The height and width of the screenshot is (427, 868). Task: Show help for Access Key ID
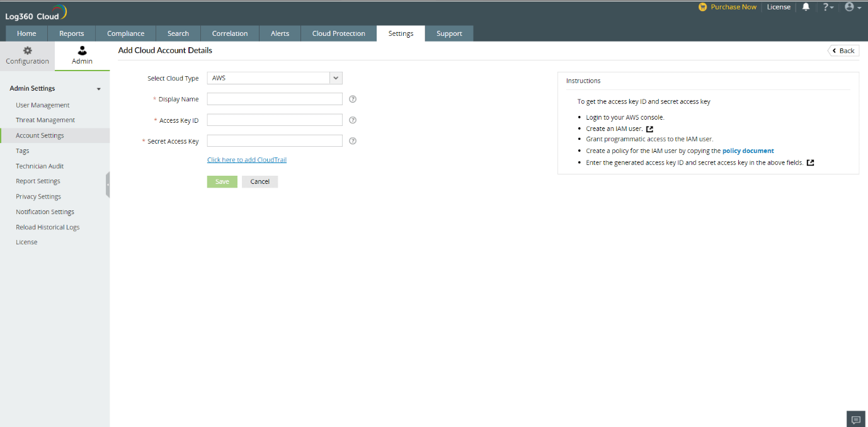[x=353, y=120]
